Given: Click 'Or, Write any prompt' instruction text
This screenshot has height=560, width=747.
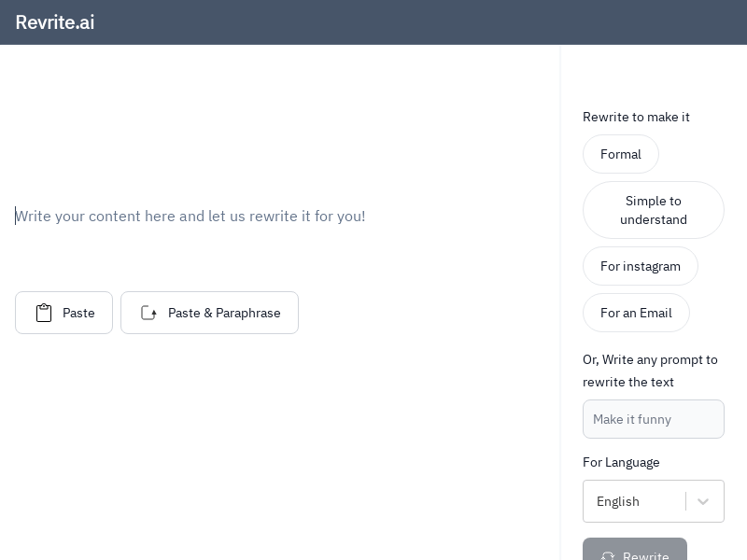Looking at the screenshot, I should (x=650, y=371).
